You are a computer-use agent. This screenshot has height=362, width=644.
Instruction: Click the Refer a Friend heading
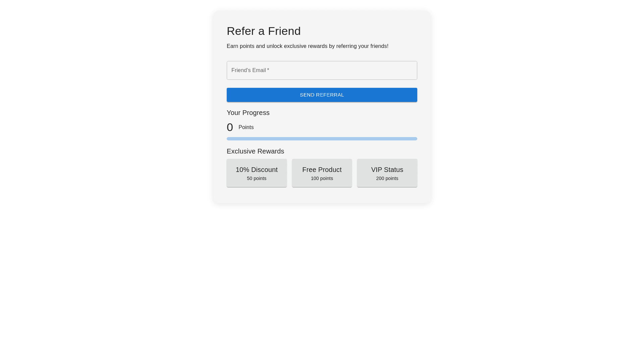point(264,31)
